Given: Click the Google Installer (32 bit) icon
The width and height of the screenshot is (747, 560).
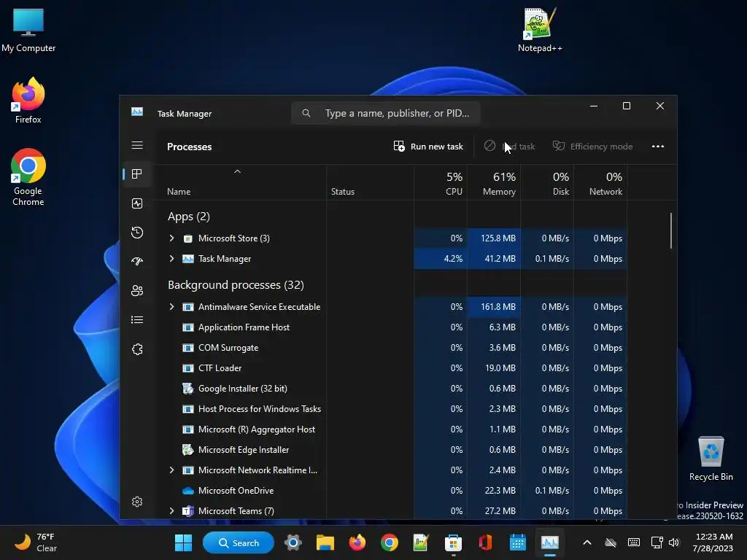Looking at the screenshot, I should [188, 389].
